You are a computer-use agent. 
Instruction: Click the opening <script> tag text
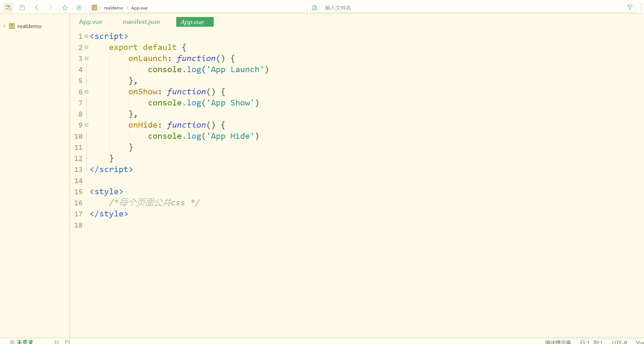pos(109,36)
